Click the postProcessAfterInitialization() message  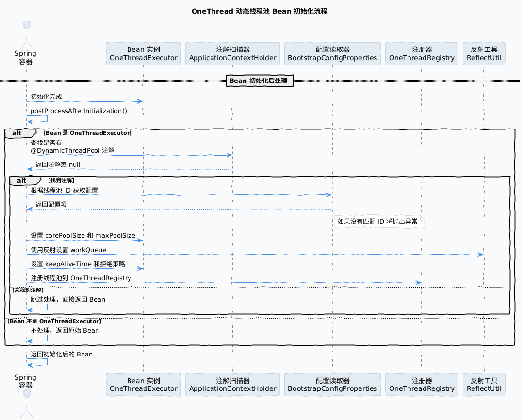(79, 111)
